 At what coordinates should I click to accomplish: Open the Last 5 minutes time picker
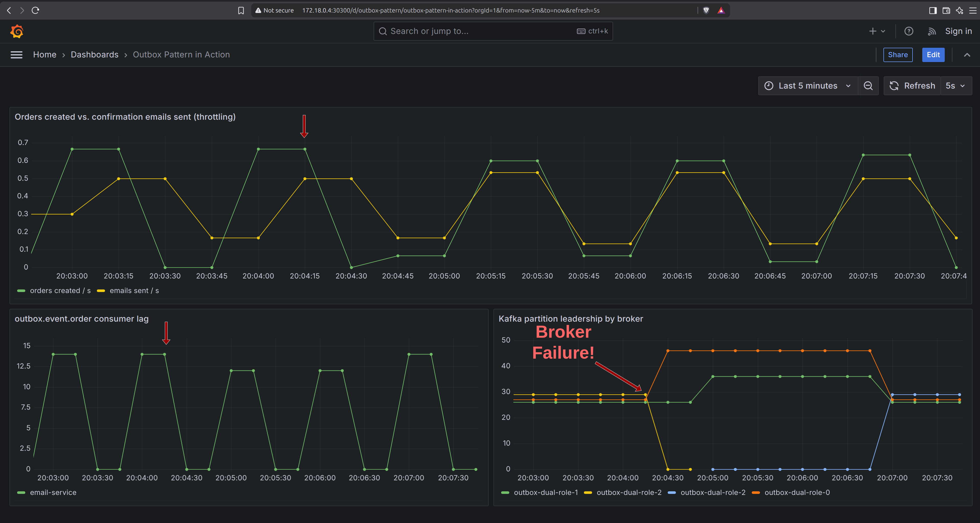pos(808,86)
